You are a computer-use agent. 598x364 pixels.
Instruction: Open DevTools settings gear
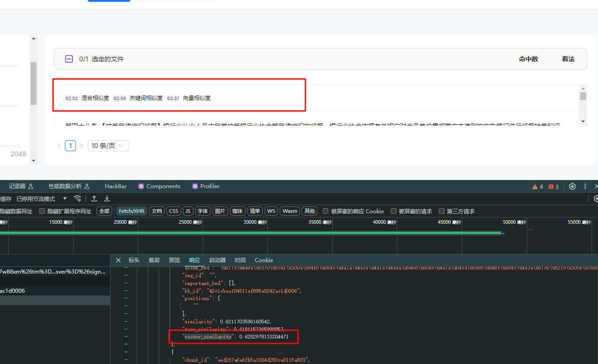point(572,186)
